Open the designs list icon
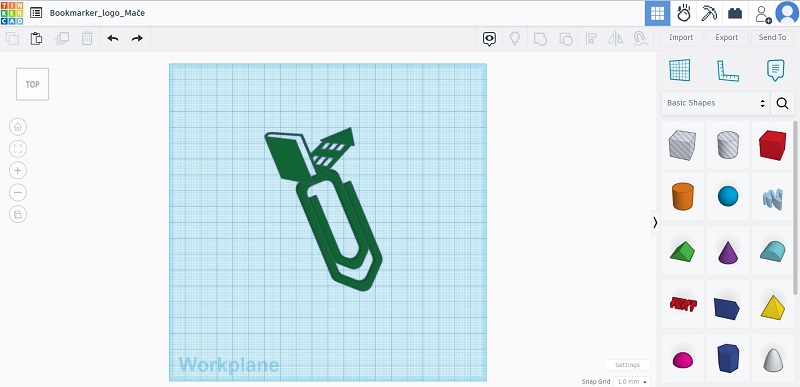The image size is (800, 387). [x=36, y=13]
